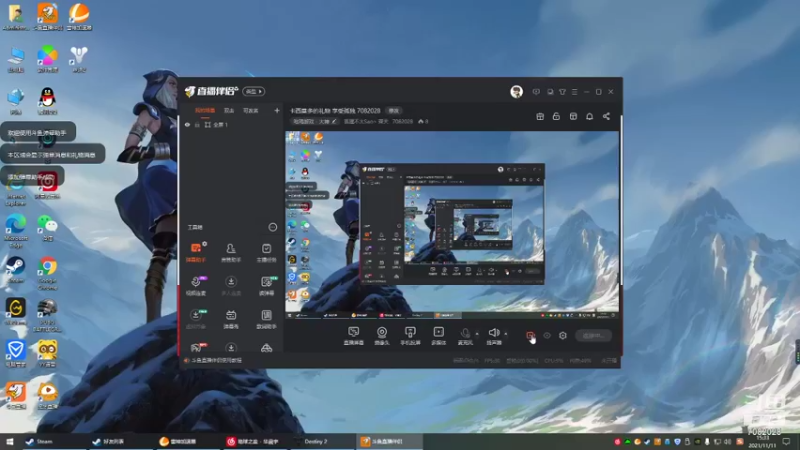Toggle visibility of 全屏 1 source
The image size is (800, 450).
[x=187, y=124]
